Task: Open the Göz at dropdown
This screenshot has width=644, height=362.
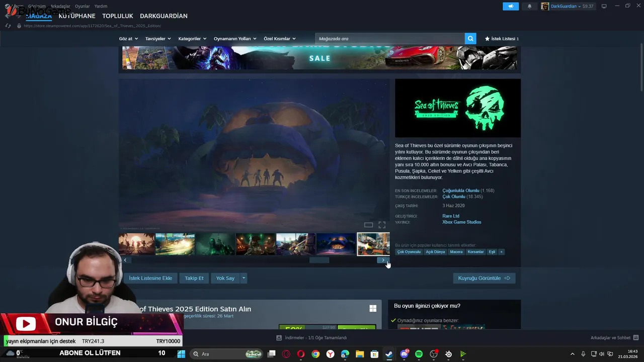Action: point(128,39)
